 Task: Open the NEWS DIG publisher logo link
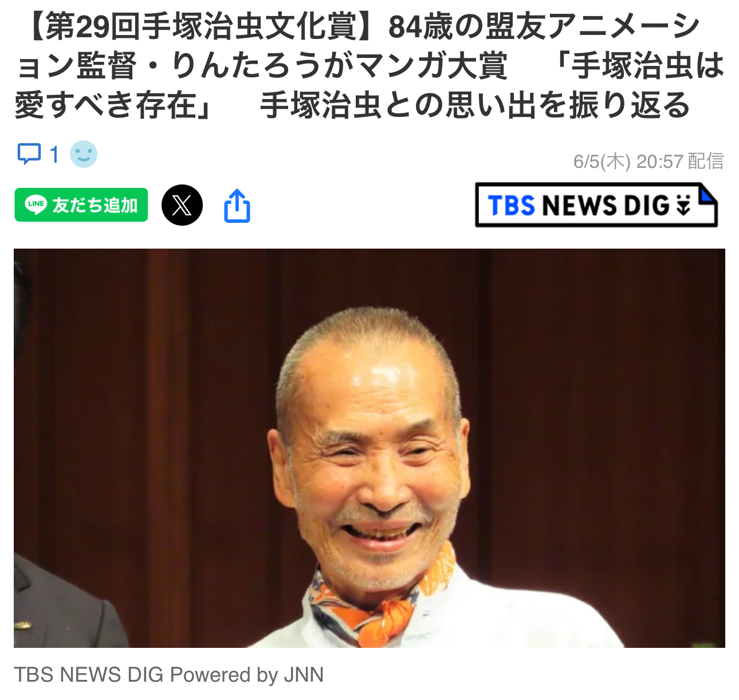(596, 205)
